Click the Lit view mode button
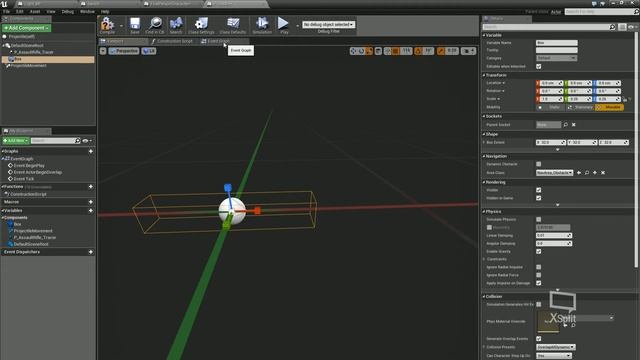This screenshot has width=640, height=360. [149, 51]
